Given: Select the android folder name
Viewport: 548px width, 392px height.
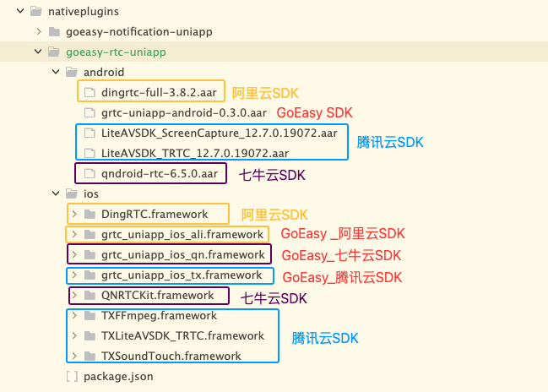Looking at the screenshot, I should [104, 72].
